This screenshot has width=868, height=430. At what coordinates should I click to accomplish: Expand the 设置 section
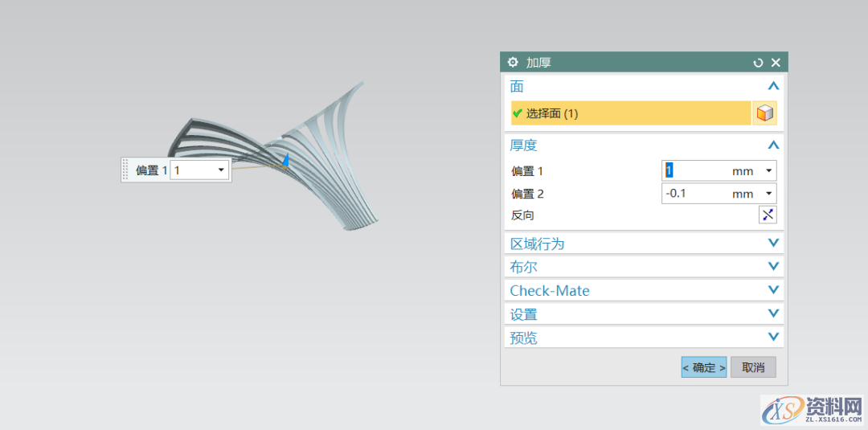773,313
